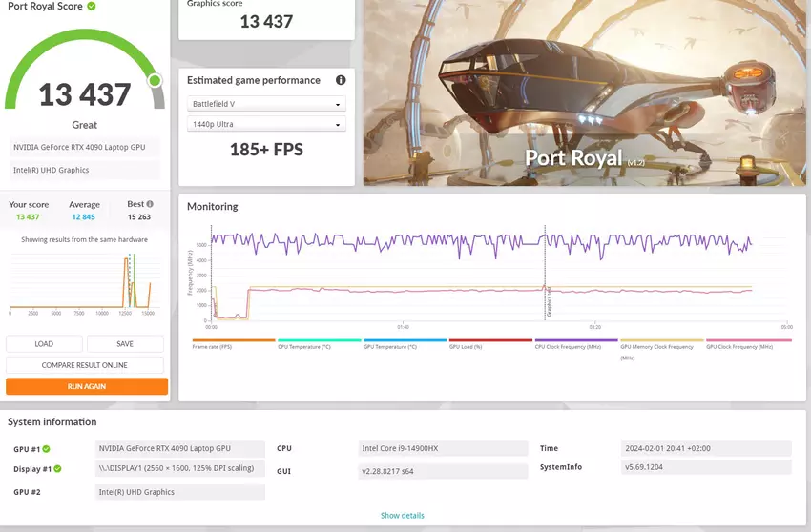
Task: Open the Battlefield V game dropdown
Action: pos(266,104)
